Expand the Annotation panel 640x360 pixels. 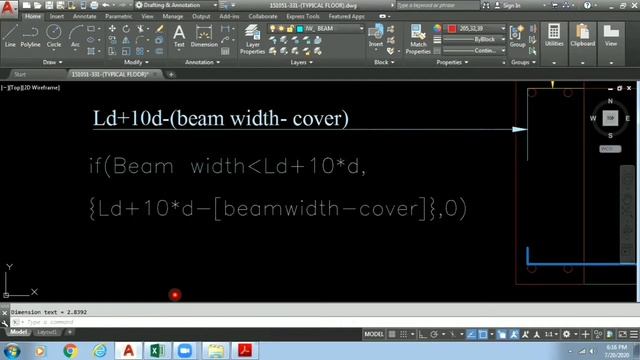(202, 62)
